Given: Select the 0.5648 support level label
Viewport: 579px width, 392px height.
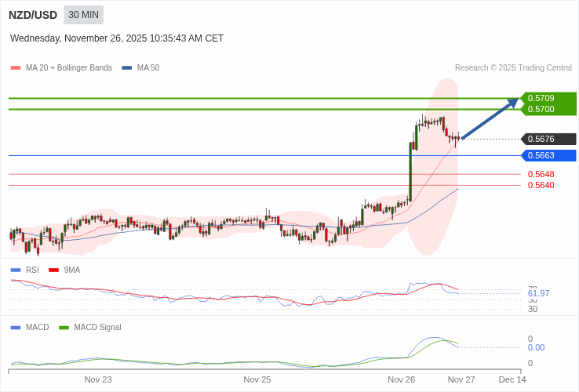Looking at the screenshot, I should click(x=541, y=174).
